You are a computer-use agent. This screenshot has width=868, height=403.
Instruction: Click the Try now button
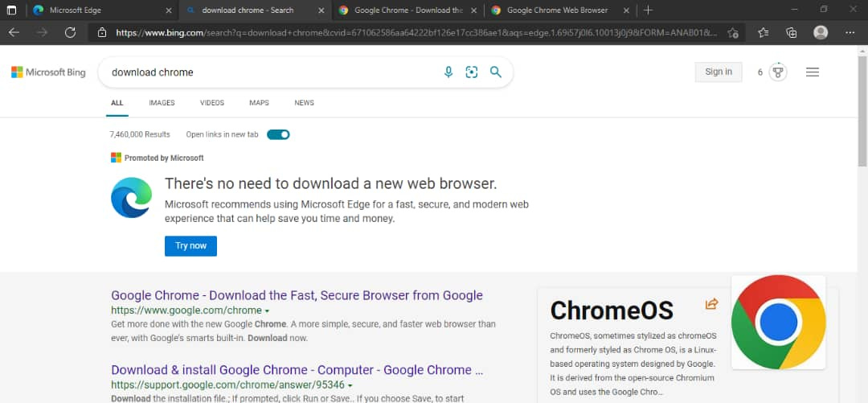(x=190, y=246)
